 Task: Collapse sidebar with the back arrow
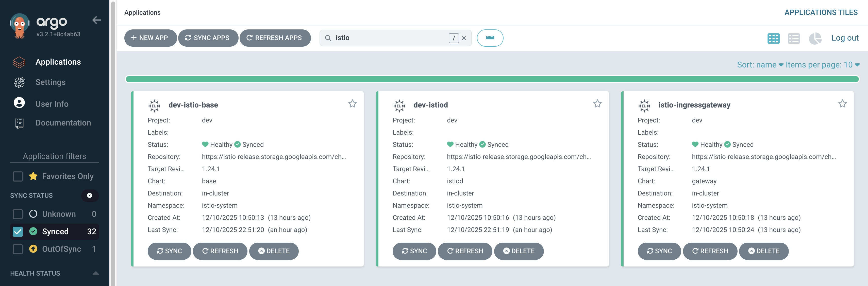click(97, 20)
